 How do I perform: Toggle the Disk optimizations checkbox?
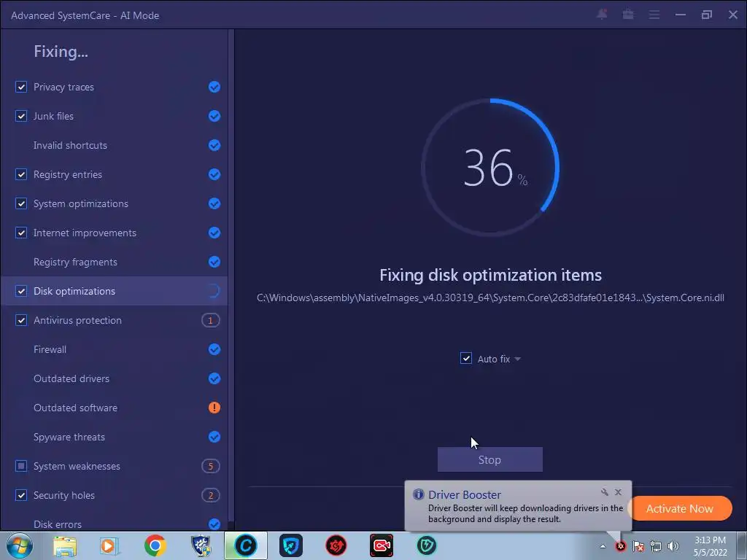click(21, 291)
